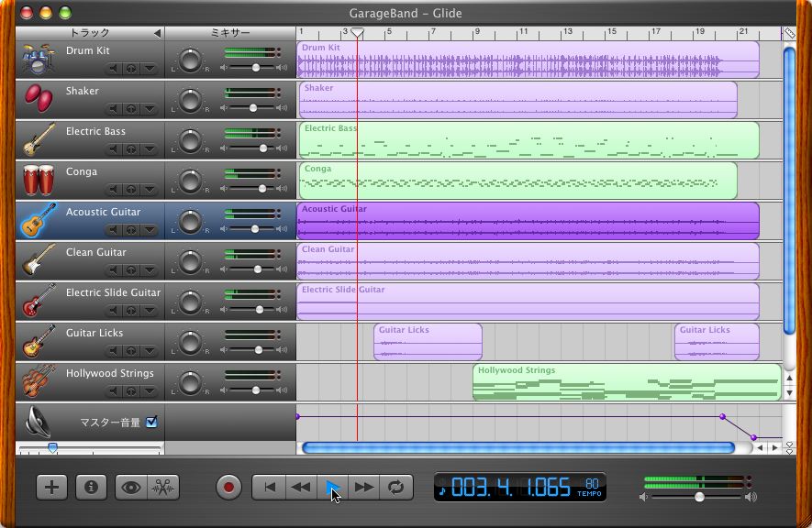The height and width of the screenshot is (528, 812).
Task: Solo the Shaker track with headphones
Action: pyautogui.click(x=131, y=108)
